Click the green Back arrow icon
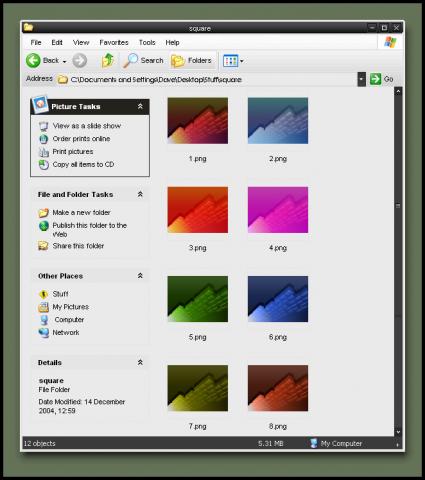 33,61
